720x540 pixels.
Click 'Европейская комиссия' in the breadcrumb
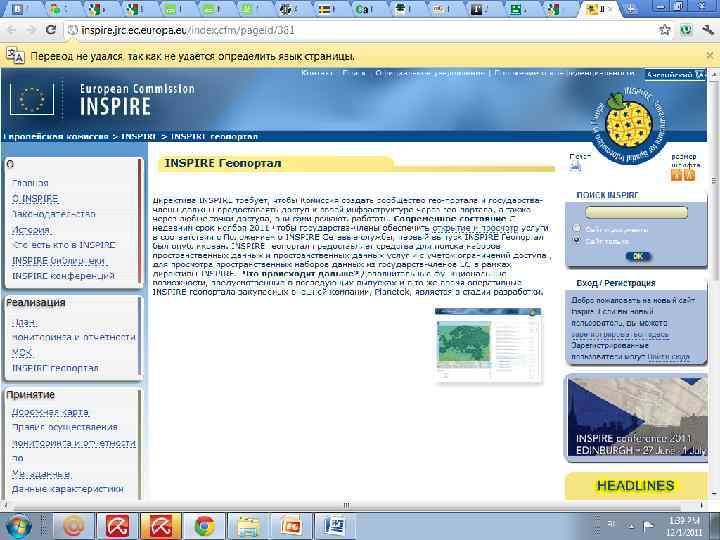coord(56,136)
